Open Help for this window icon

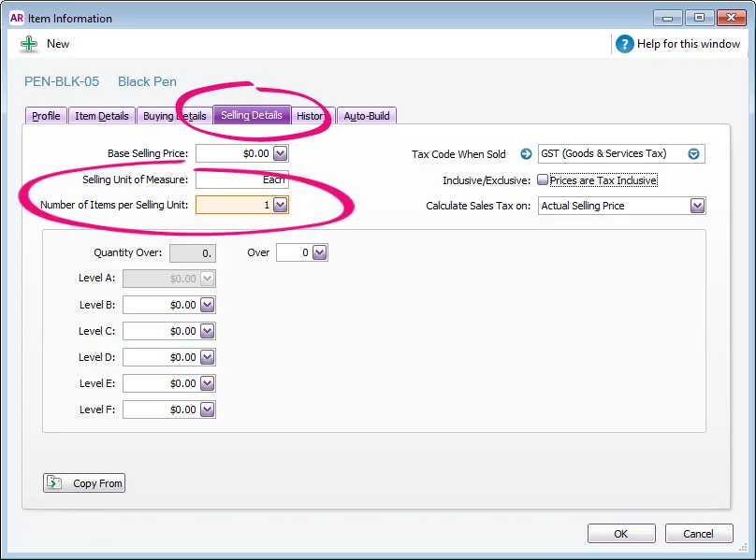pos(624,44)
